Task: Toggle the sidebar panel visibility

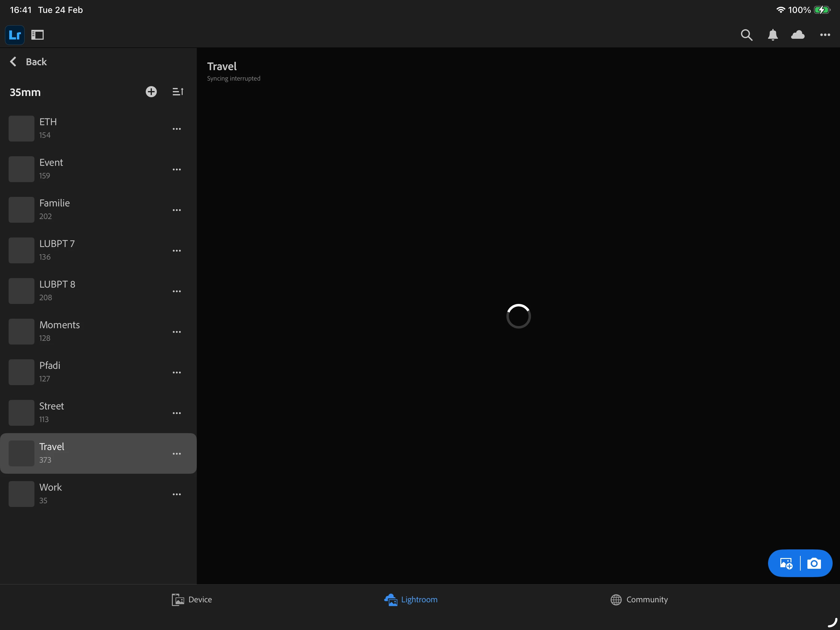Action: point(38,35)
